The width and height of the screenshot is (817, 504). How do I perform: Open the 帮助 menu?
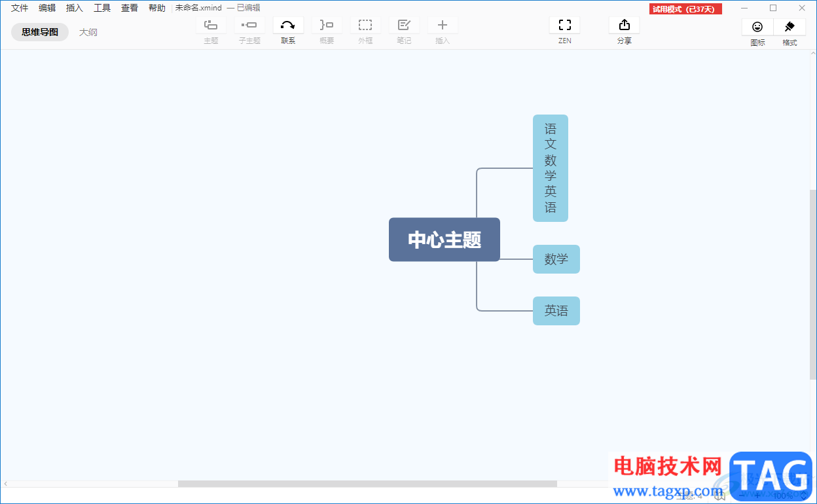point(157,8)
